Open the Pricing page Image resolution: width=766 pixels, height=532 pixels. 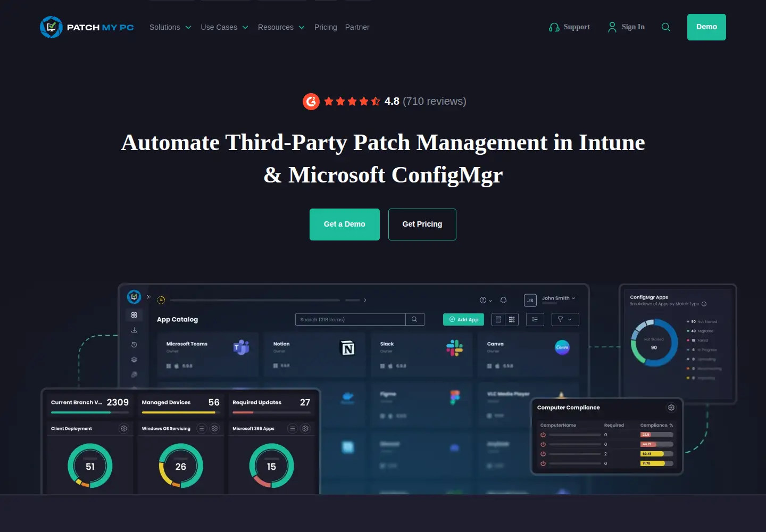[x=326, y=27]
